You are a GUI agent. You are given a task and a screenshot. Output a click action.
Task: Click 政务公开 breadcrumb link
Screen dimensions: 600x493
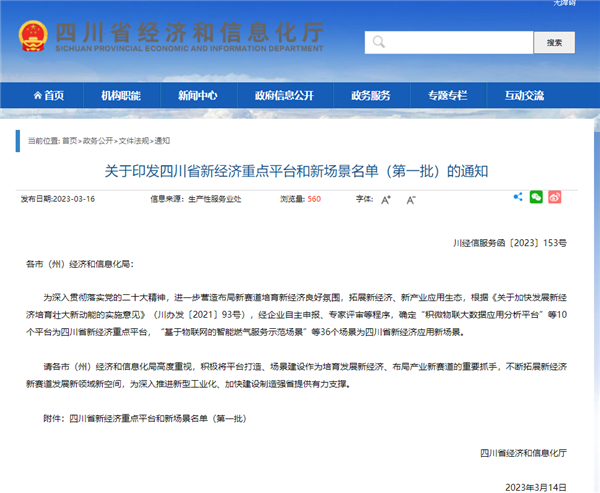[x=97, y=141]
